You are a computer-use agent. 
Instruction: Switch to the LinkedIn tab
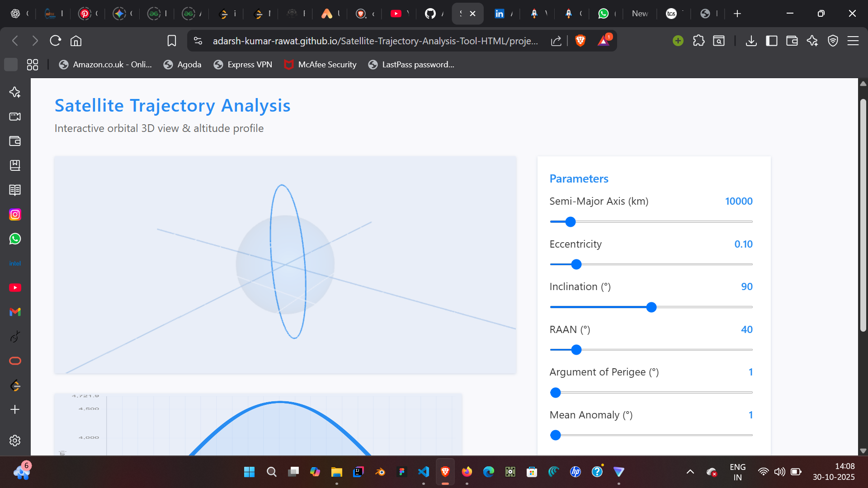click(x=499, y=14)
